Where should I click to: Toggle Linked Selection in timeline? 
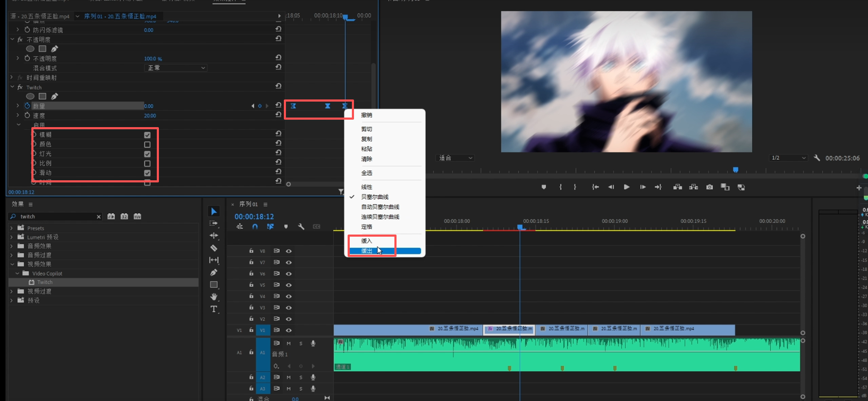[x=270, y=227]
